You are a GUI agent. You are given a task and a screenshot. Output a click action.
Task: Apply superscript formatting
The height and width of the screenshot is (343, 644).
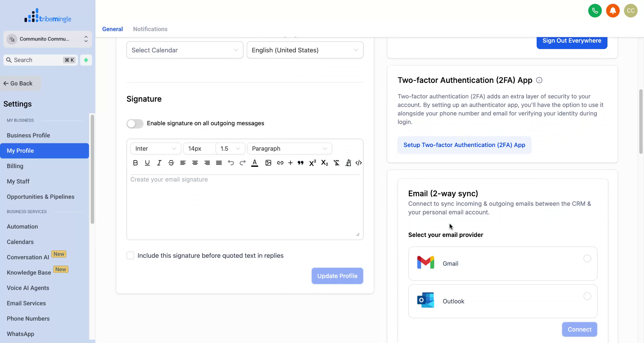(312, 163)
